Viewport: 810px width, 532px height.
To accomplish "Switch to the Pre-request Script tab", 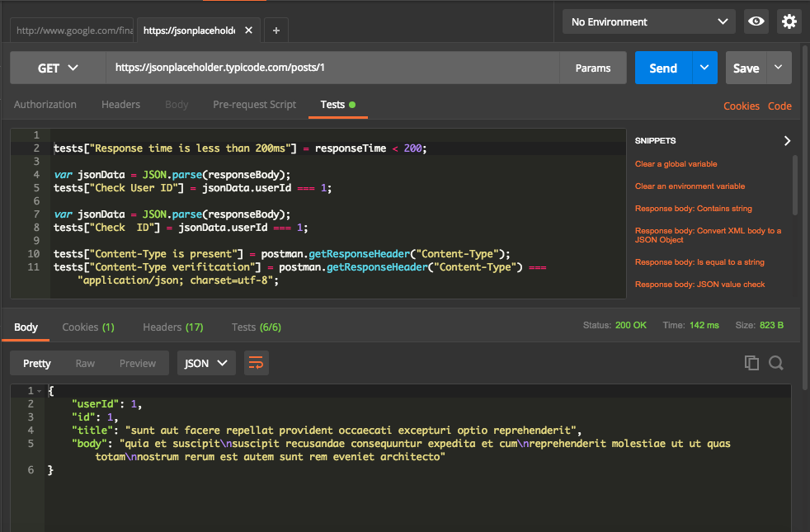I will click(x=252, y=105).
